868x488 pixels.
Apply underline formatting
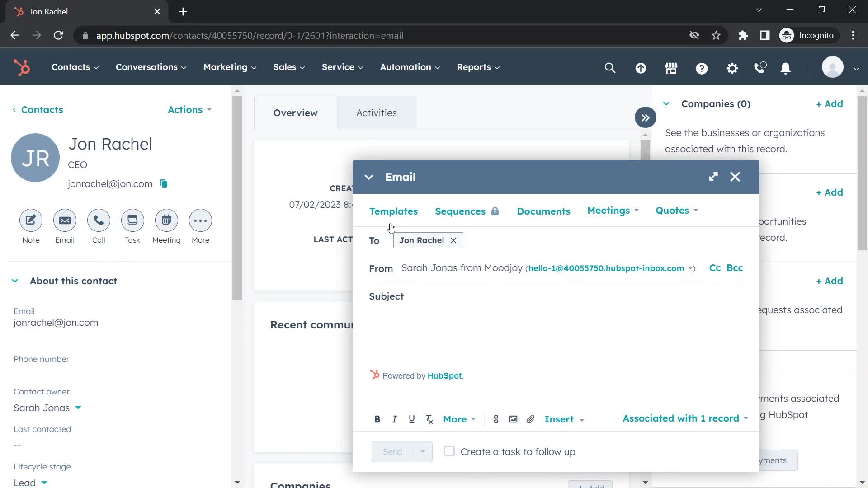412,419
